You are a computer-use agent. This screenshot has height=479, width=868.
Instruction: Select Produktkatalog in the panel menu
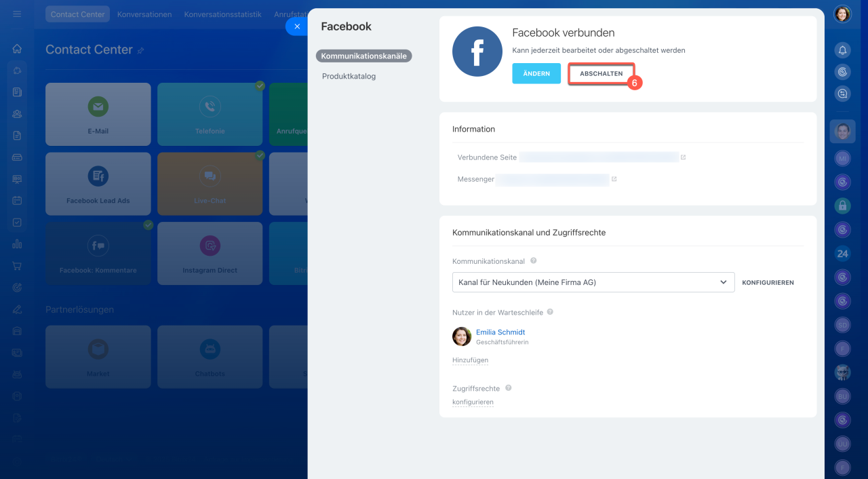349,77
